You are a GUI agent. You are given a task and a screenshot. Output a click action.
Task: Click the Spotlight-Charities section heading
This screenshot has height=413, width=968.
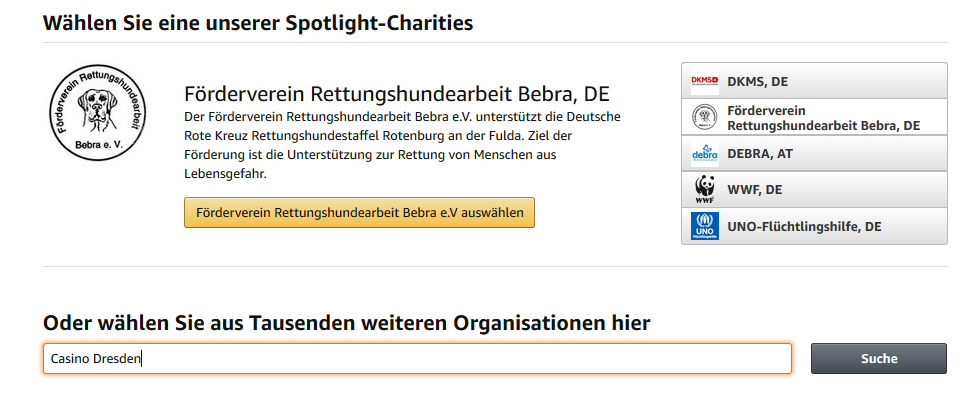258,23
